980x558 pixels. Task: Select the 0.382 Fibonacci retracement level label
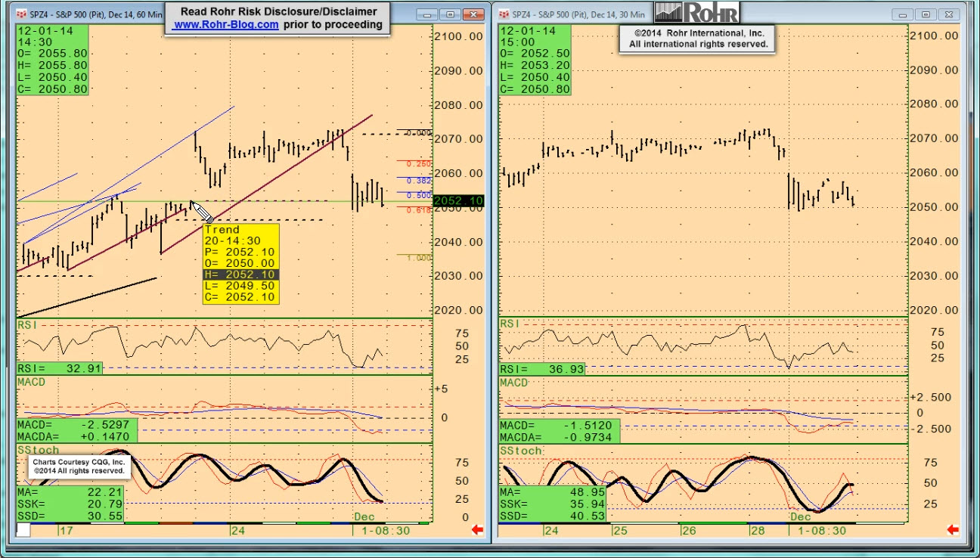point(419,181)
